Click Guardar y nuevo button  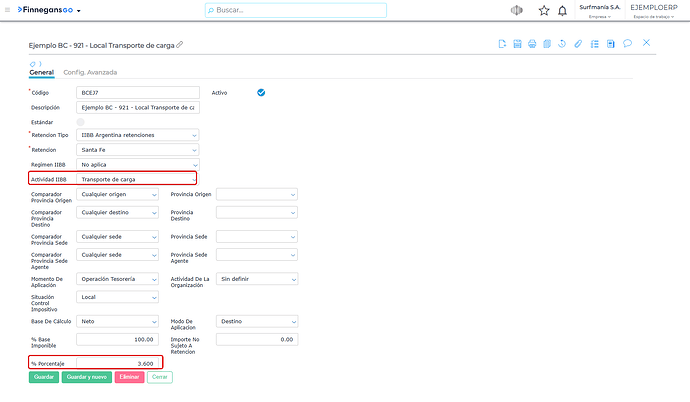click(x=87, y=377)
